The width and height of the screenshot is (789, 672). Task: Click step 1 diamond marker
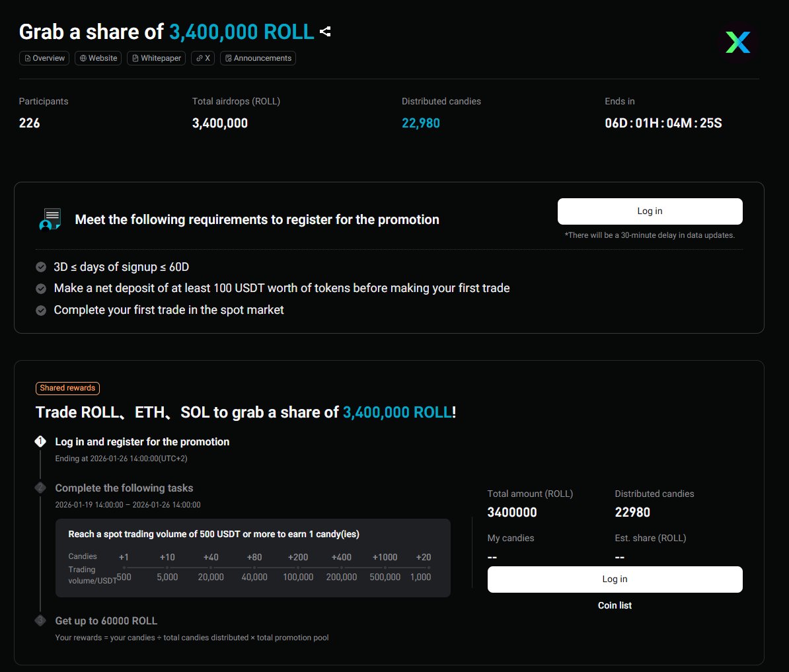pyautogui.click(x=40, y=441)
